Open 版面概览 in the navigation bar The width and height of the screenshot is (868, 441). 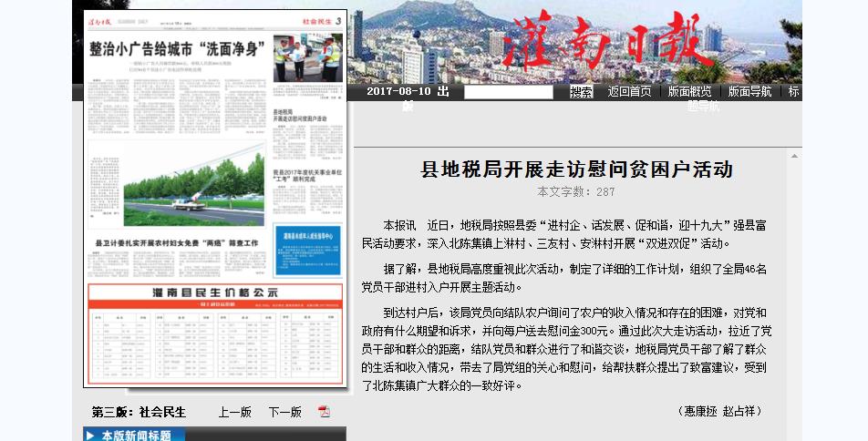tap(689, 92)
